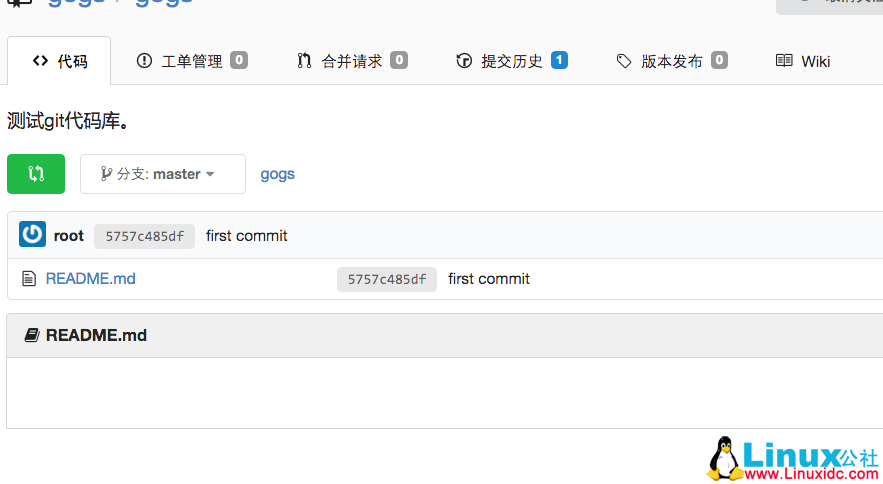The image size is (883, 484).
Task: Click the issues count badge 0
Action: pos(239,60)
